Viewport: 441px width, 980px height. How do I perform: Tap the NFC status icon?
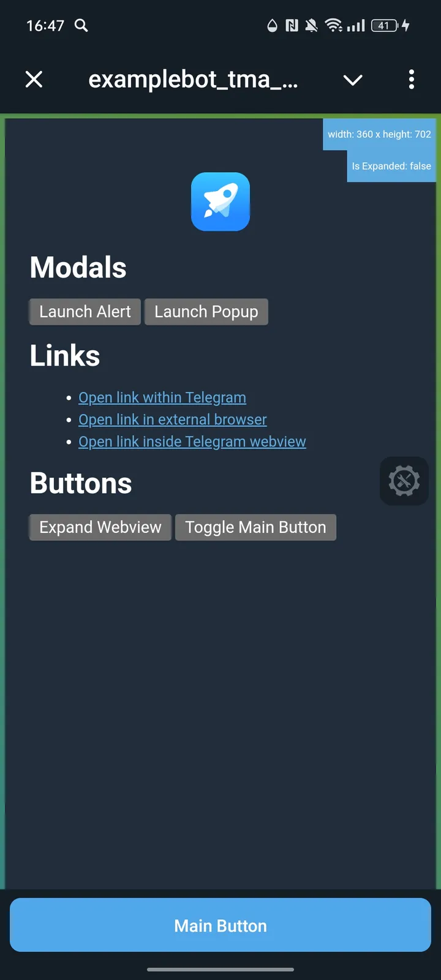coord(292,25)
